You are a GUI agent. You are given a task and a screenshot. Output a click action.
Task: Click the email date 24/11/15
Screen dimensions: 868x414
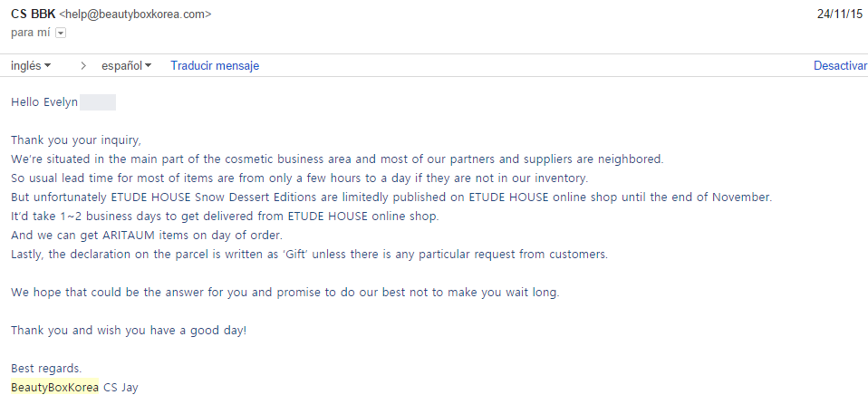point(839,14)
